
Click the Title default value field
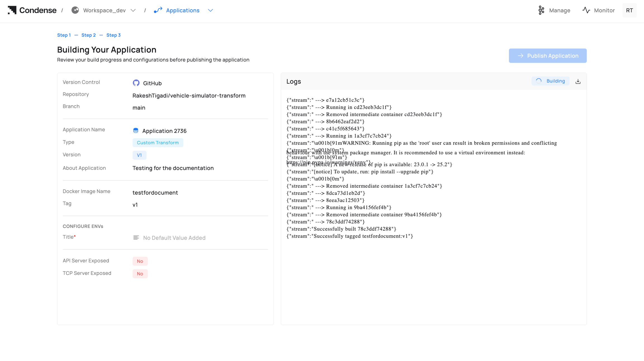174,238
